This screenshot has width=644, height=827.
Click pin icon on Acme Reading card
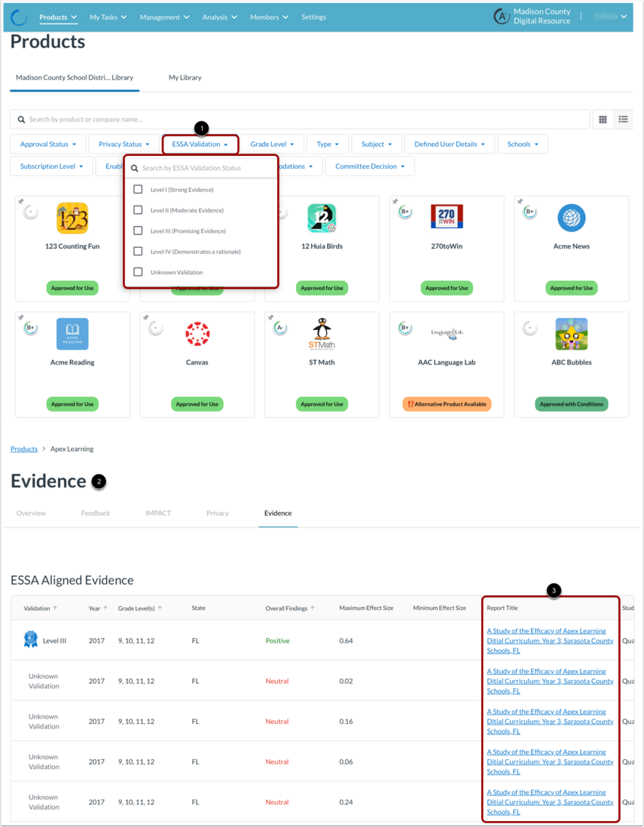click(20, 318)
